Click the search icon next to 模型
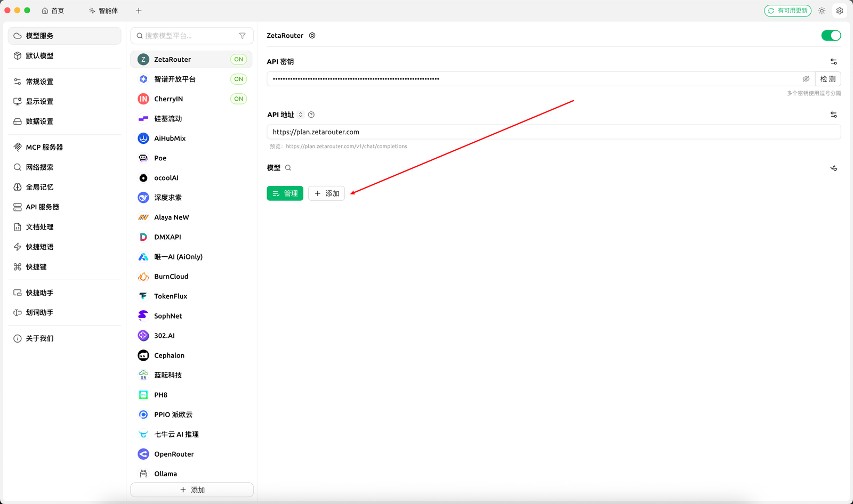Image resolution: width=853 pixels, height=504 pixels. tap(288, 168)
